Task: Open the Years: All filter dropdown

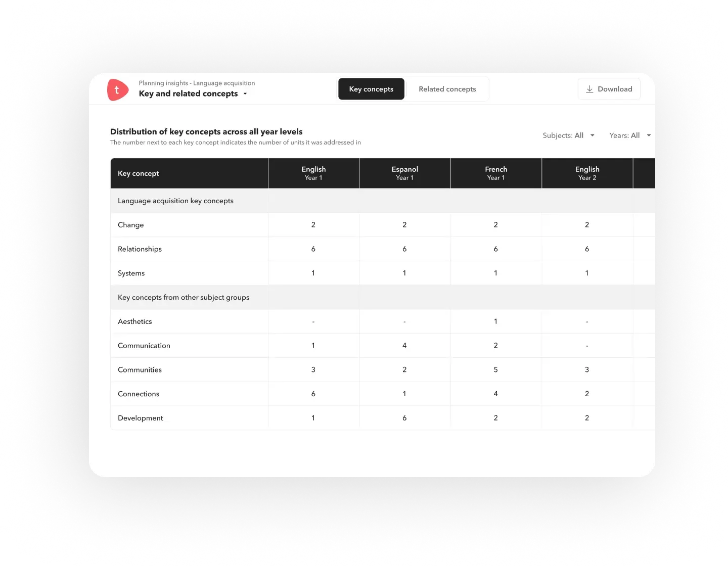Action: pos(629,135)
